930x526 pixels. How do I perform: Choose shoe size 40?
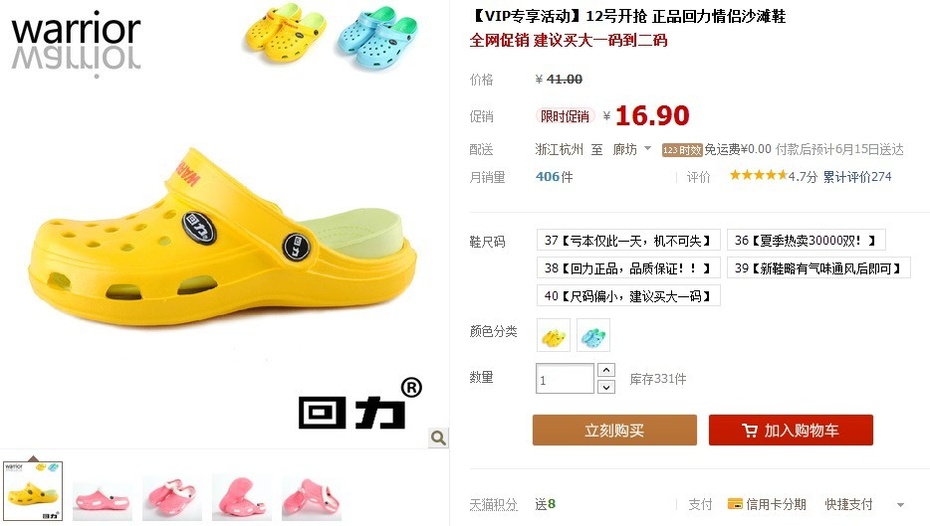(x=628, y=295)
